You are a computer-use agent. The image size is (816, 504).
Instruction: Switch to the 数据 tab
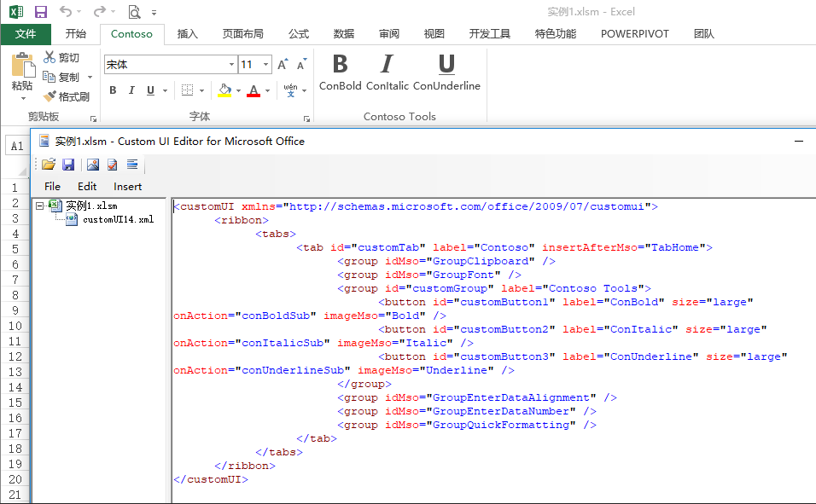point(344,34)
